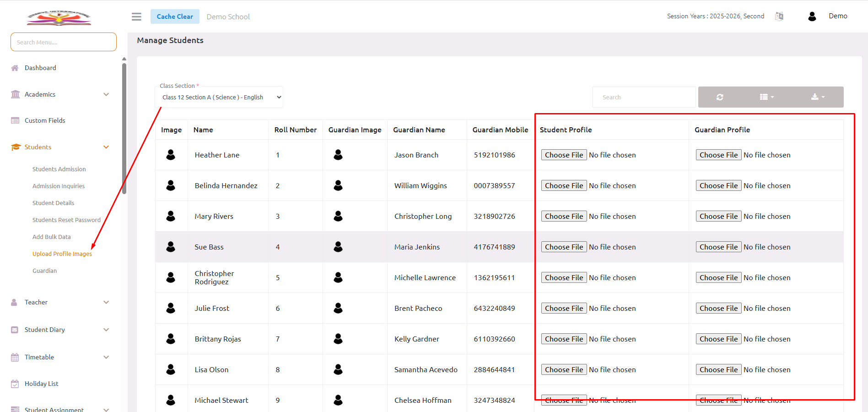Image resolution: width=868 pixels, height=412 pixels.
Task: Click the hamburger menu toggle icon
Action: [x=136, y=17]
